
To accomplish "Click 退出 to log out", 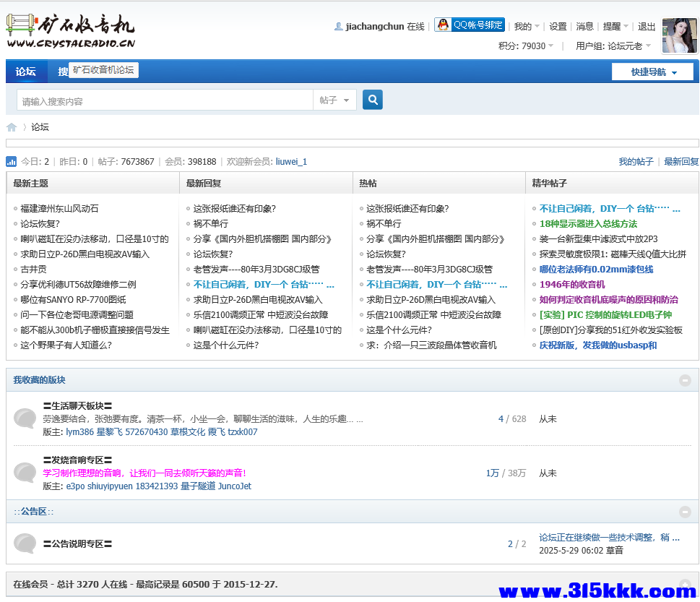I will point(646,26).
